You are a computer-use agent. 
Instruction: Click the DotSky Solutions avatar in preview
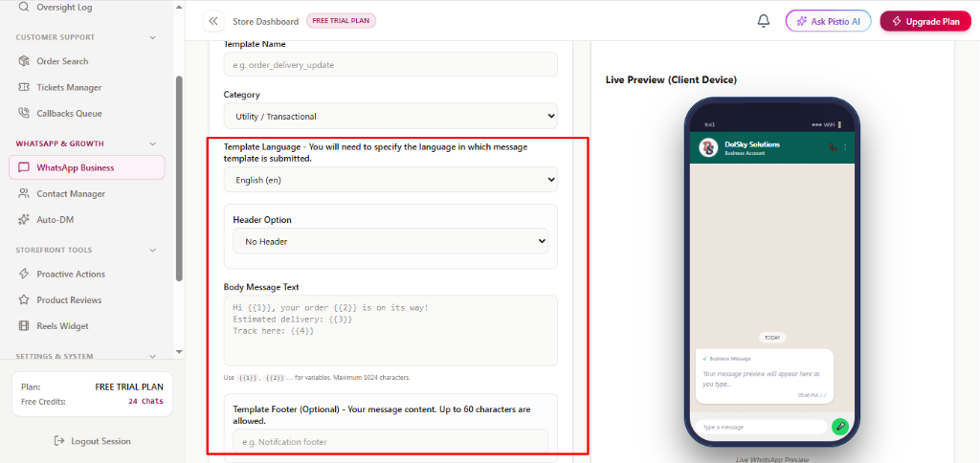click(708, 147)
